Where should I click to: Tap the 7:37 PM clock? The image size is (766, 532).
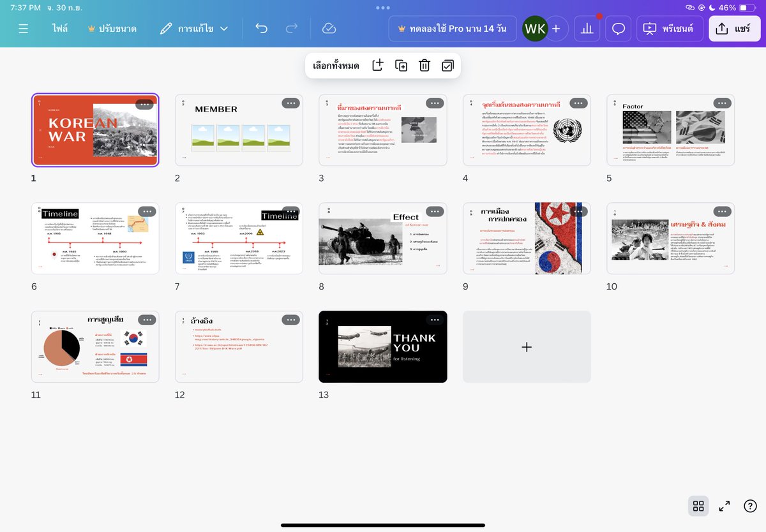click(x=26, y=8)
